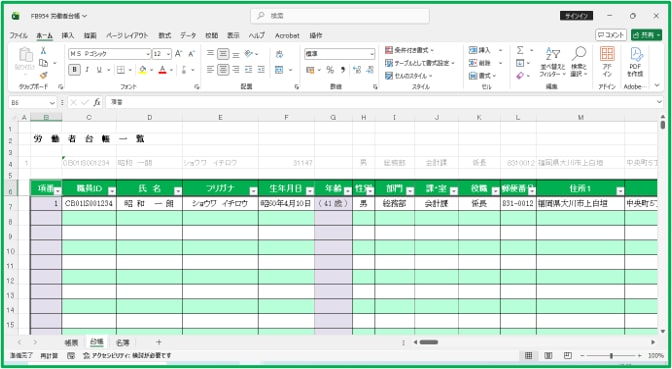Open 条件付き書式 conditional formatting
The image size is (672, 369).
pyautogui.click(x=410, y=50)
